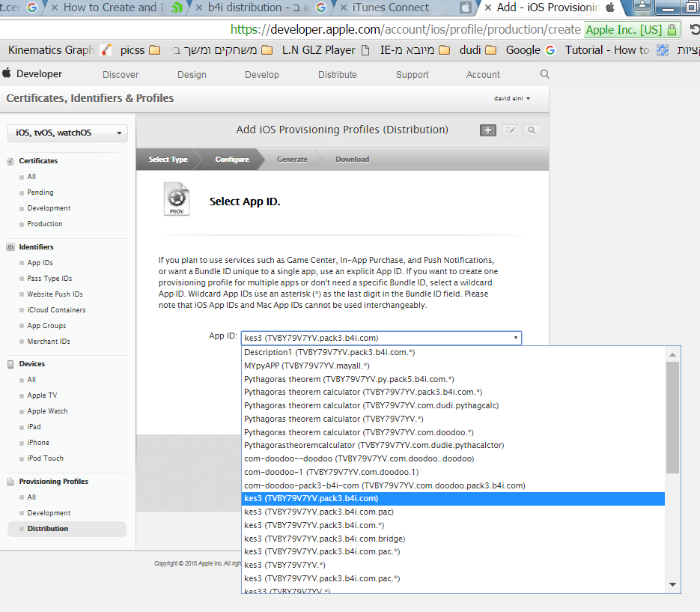This screenshot has width=700, height=612.
Task: Select Description1 pack3.b4i.com.* option
Action: pyautogui.click(x=453, y=352)
